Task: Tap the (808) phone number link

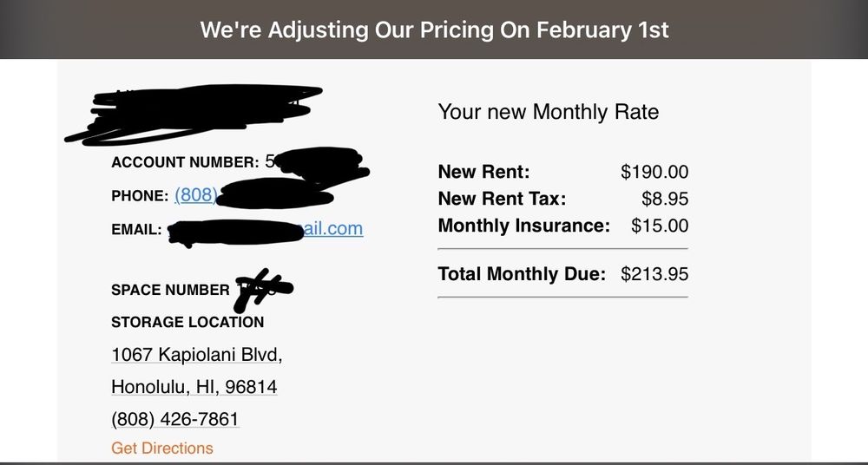Action: [196, 195]
